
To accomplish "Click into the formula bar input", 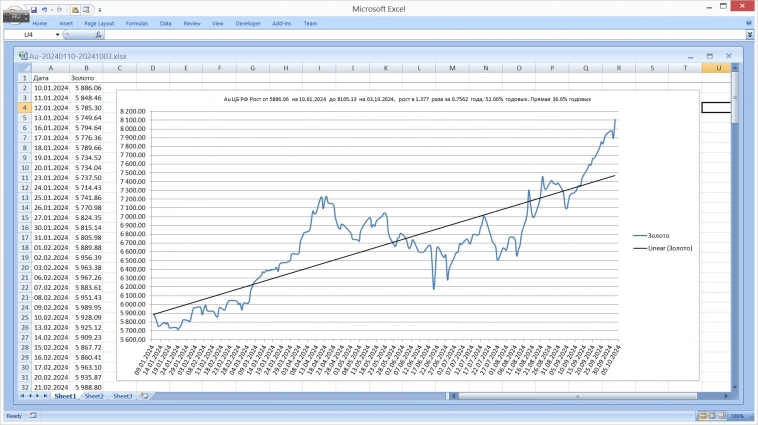I will tap(425, 35).
